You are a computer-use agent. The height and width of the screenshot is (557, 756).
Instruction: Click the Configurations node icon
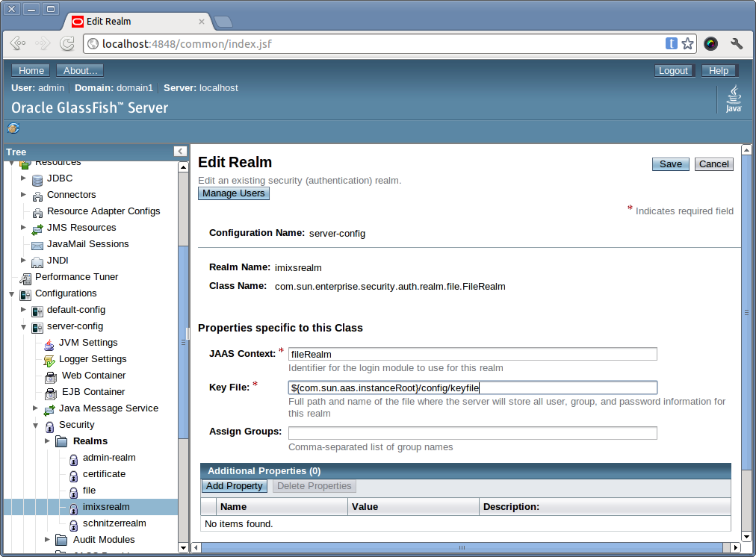pos(25,295)
